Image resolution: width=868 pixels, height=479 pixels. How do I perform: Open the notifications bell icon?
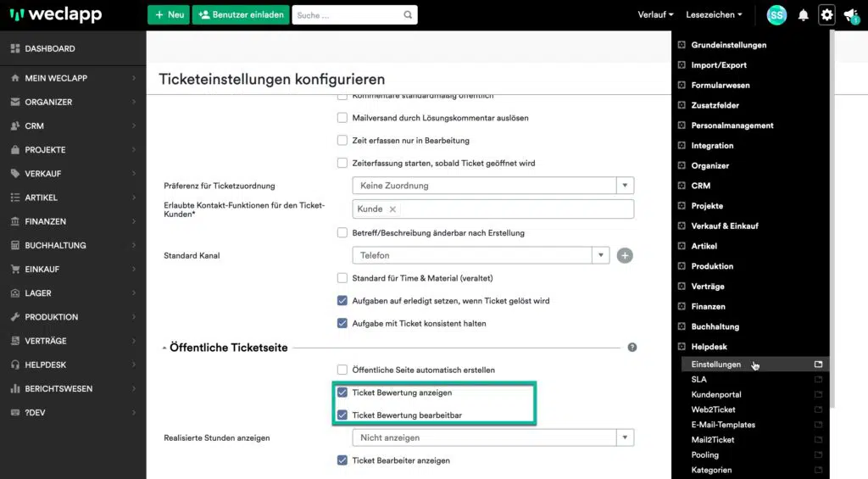click(x=803, y=15)
